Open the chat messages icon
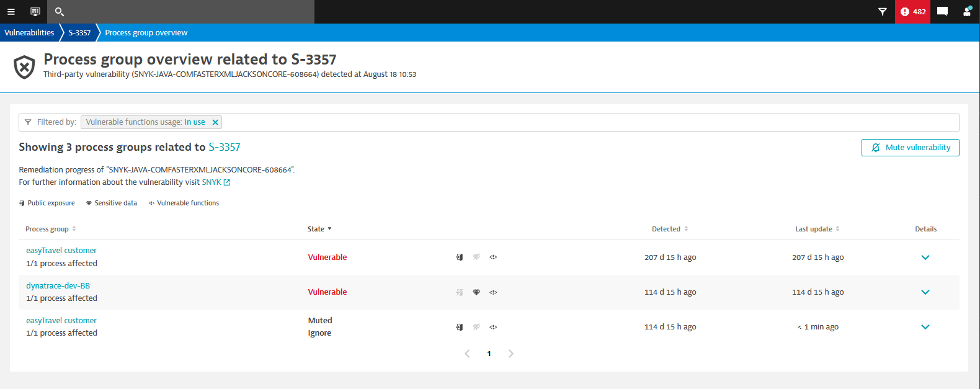Viewport: 980px width, 389px height. tap(942, 12)
